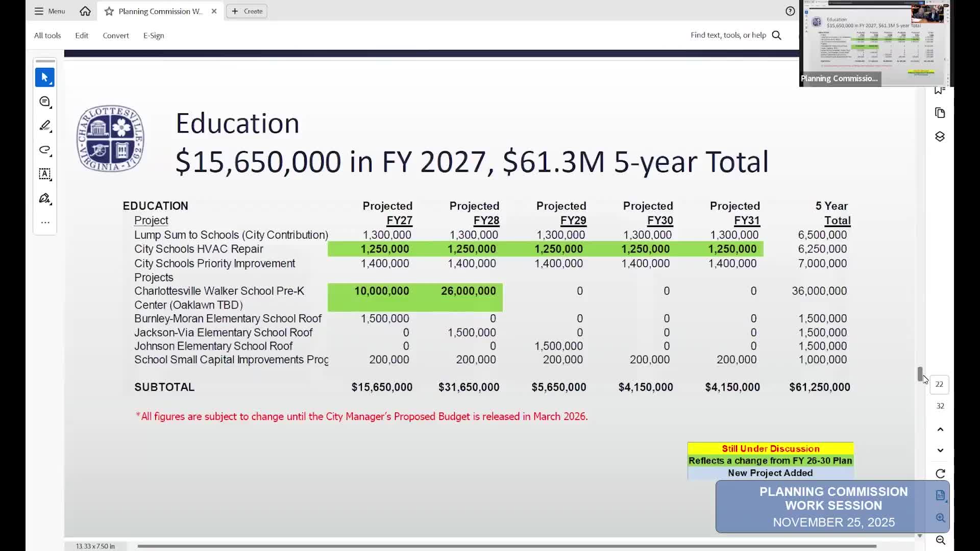Open the Edit menu
This screenshot has height=551, width=980.
pos(81,35)
